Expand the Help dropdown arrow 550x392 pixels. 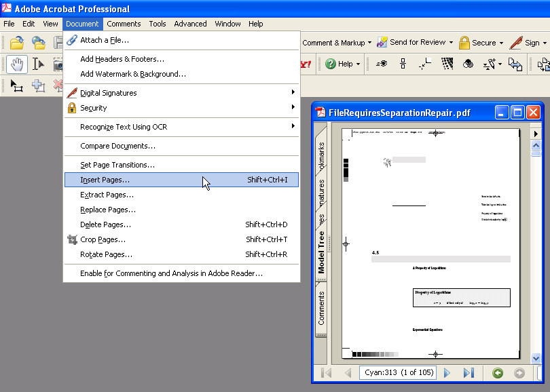point(358,64)
